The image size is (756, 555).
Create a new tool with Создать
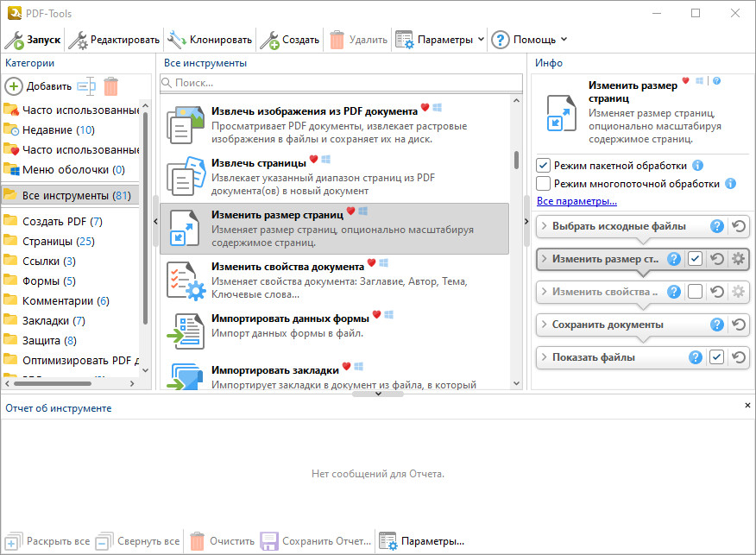pos(290,40)
